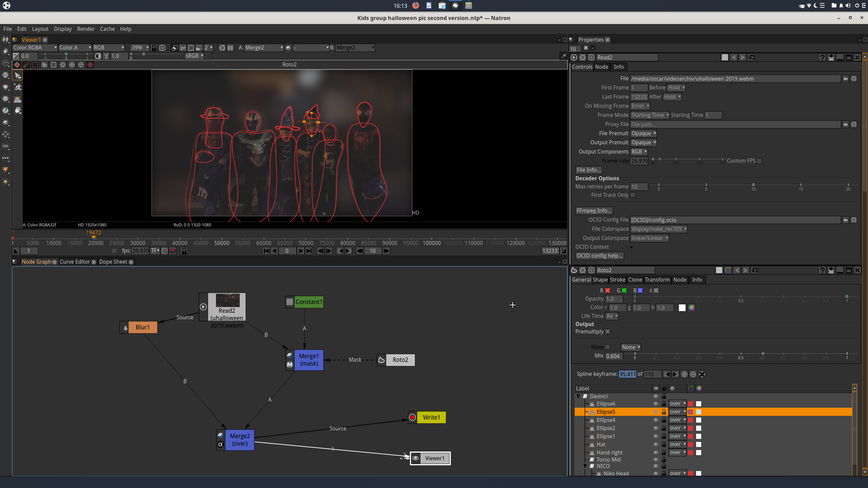The image size is (868, 488).
Task: Click the File Info... button
Action: [x=589, y=170]
